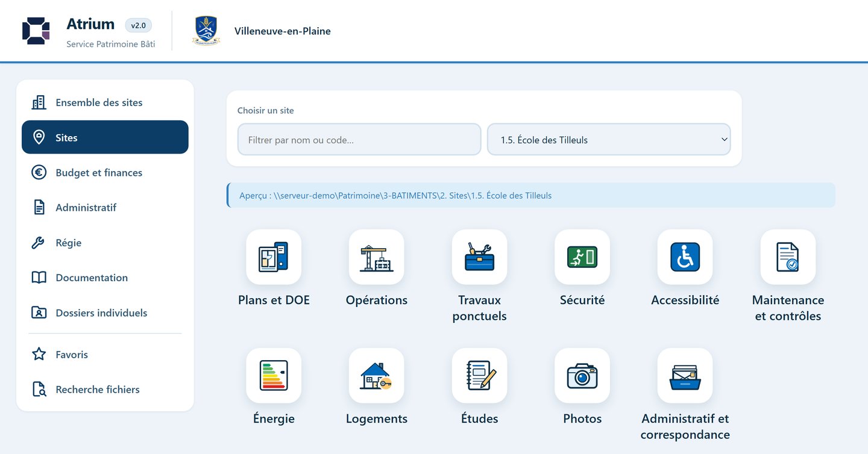Image resolution: width=868 pixels, height=454 pixels.
Task: Expand the site selector showing École des Tilleuls
Action: (x=609, y=140)
